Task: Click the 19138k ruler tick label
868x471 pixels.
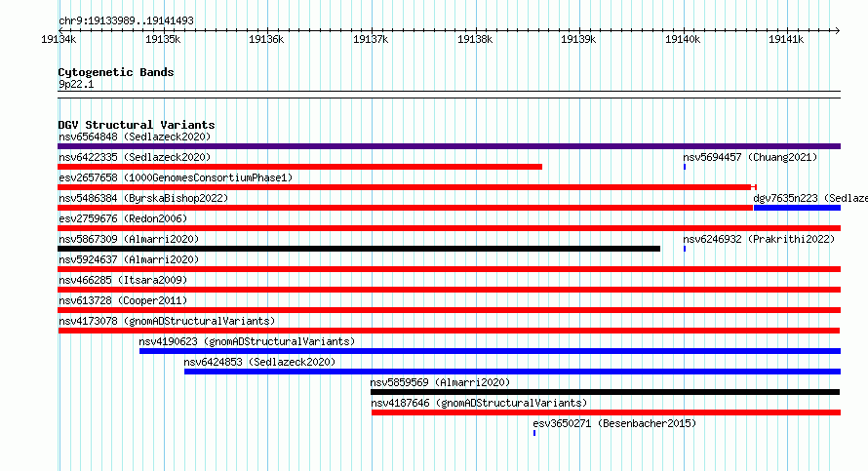Action: click(x=475, y=39)
